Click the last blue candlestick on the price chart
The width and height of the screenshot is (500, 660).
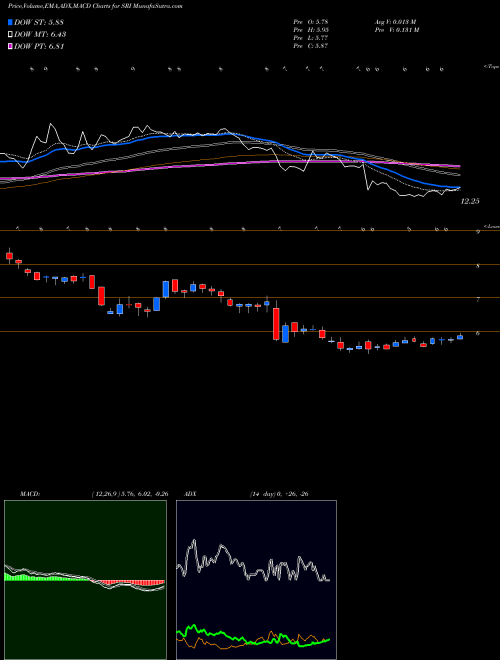(460, 337)
